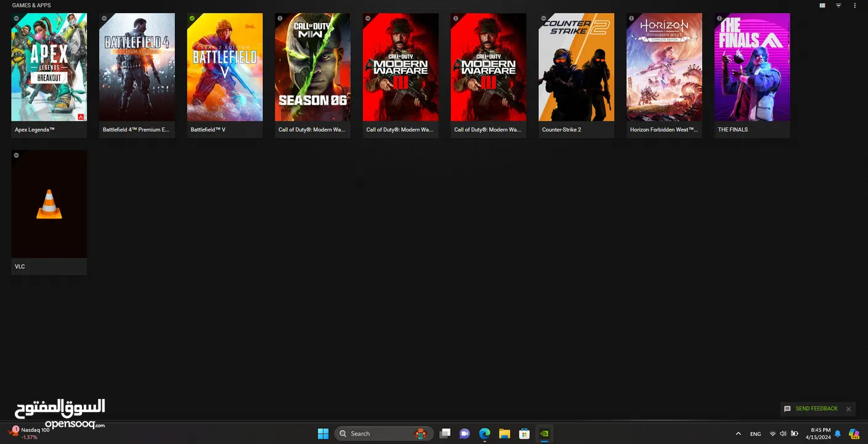Screen dimensions: 868x444
Task: Open the games filter options
Action: click(838, 6)
